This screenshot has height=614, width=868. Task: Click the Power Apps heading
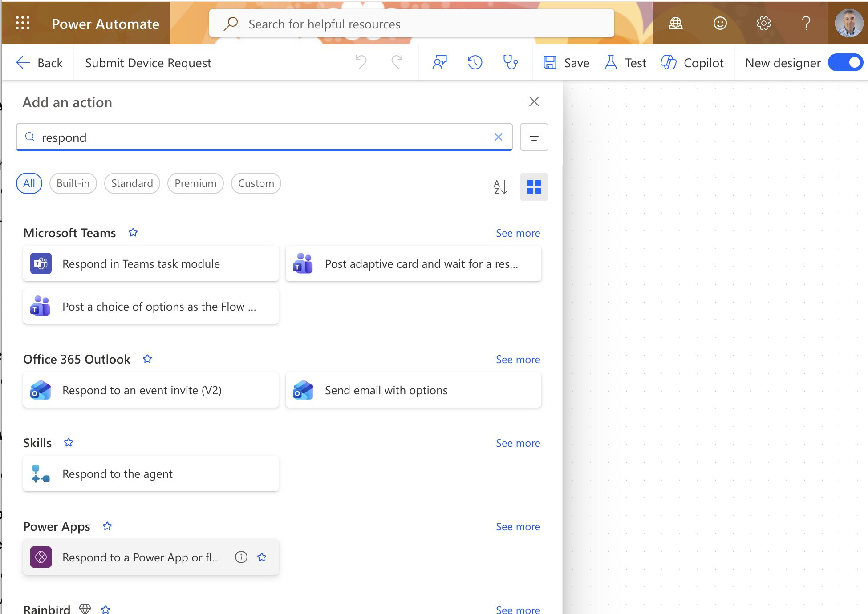tap(57, 526)
